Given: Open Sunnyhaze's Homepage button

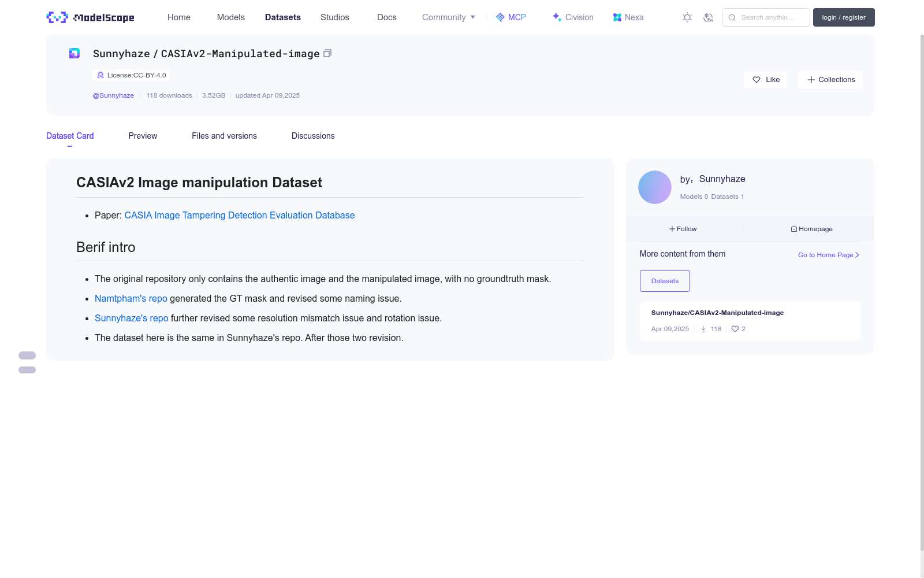Looking at the screenshot, I should (812, 229).
